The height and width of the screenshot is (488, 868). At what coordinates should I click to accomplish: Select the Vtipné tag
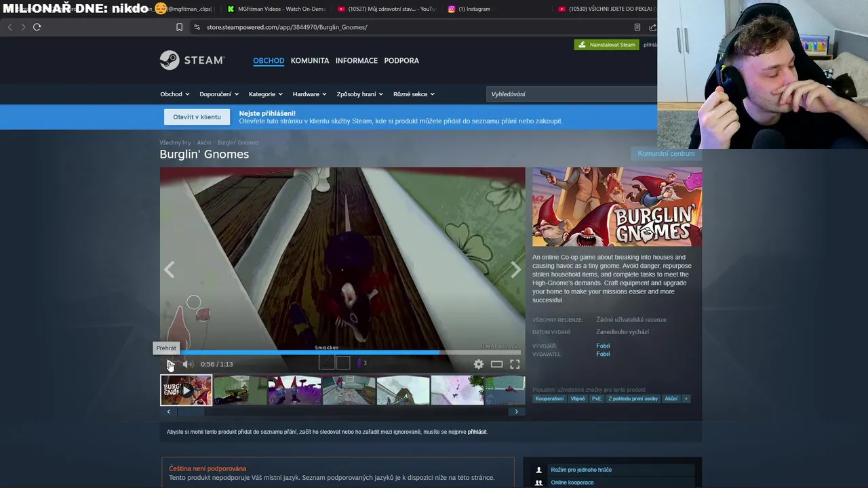point(578,399)
